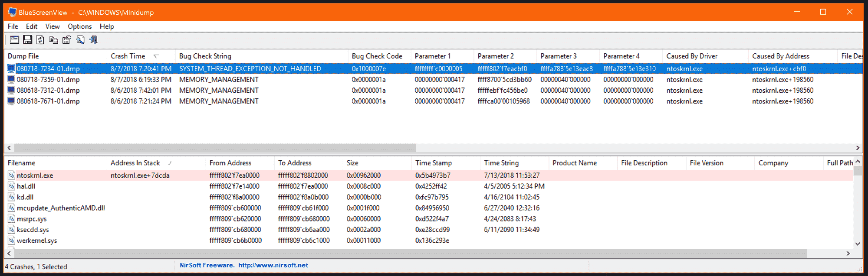Image resolution: width=868 pixels, height=276 pixels.
Task: Open the Edit menu
Action: [32, 26]
